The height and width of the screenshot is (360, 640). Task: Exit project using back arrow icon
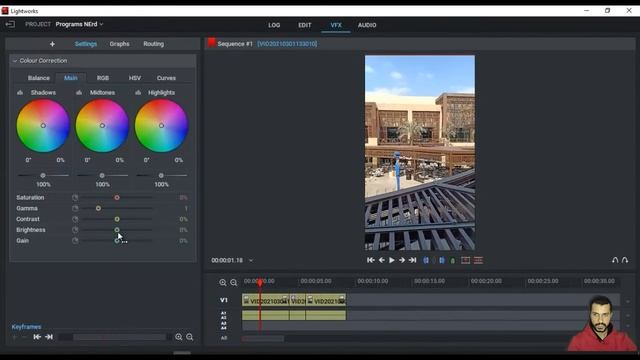tap(10, 24)
